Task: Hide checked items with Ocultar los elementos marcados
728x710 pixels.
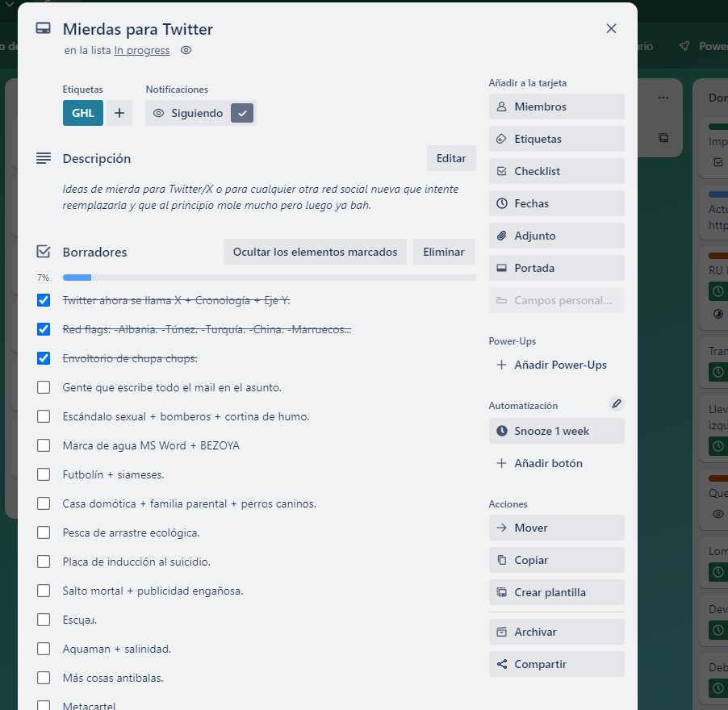Action: [x=315, y=252]
